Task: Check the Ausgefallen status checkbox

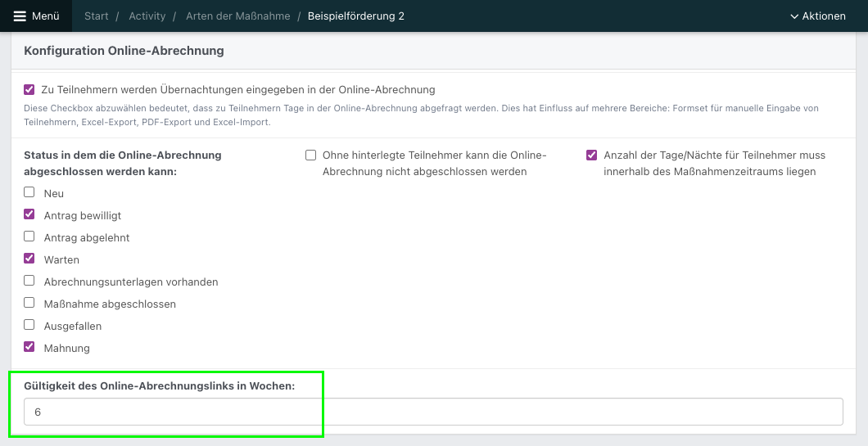Action: (29, 325)
